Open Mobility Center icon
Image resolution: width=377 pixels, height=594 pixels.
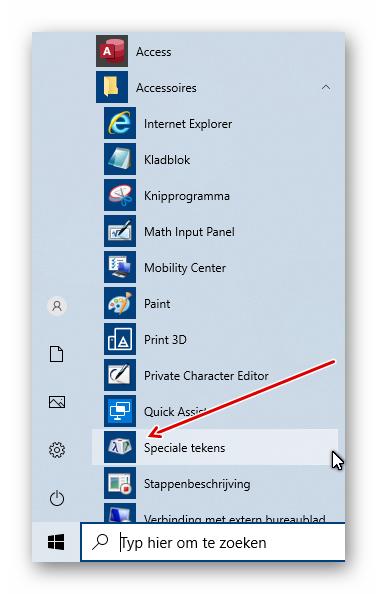(x=120, y=267)
